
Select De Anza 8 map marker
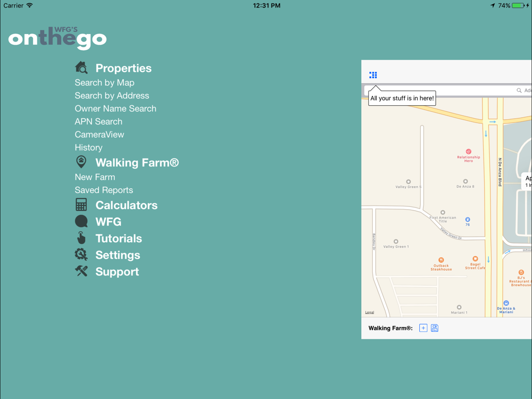(465, 181)
